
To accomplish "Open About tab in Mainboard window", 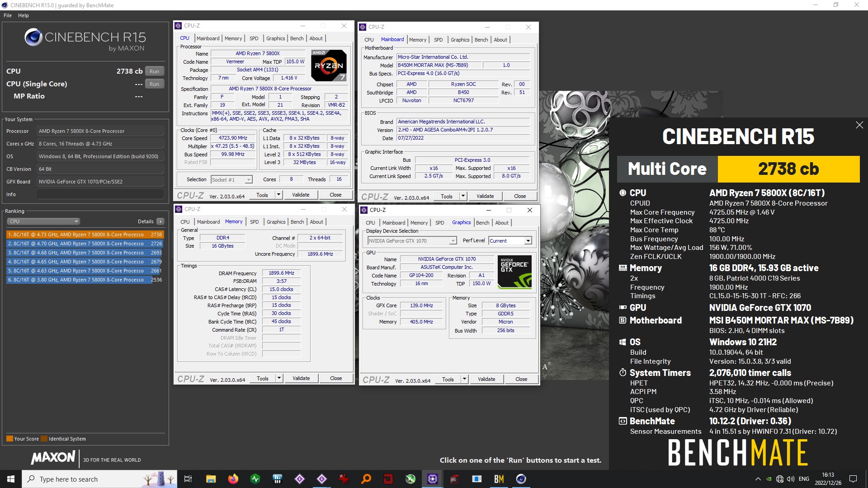I will tap(500, 40).
